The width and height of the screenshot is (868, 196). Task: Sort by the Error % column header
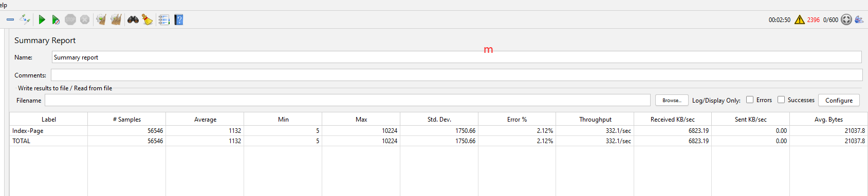(517, 119)
